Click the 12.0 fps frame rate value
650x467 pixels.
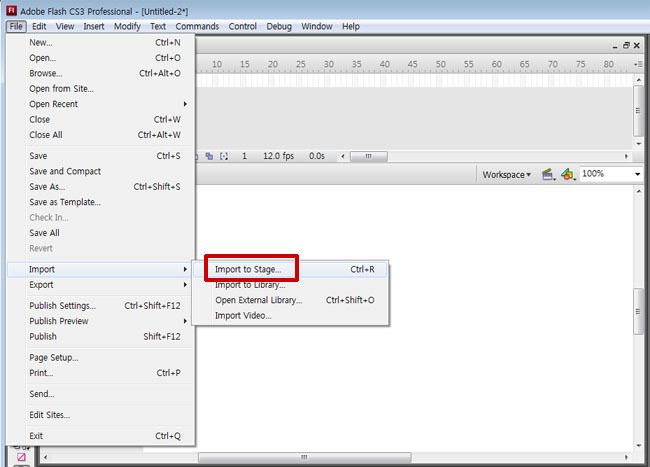(278, 156)
